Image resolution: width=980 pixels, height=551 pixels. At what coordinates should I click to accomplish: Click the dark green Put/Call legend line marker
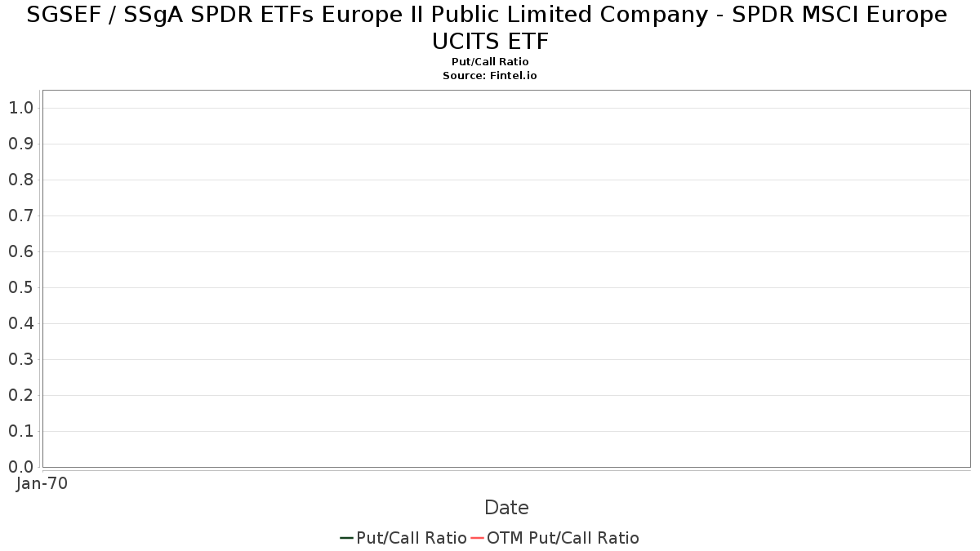346,538
